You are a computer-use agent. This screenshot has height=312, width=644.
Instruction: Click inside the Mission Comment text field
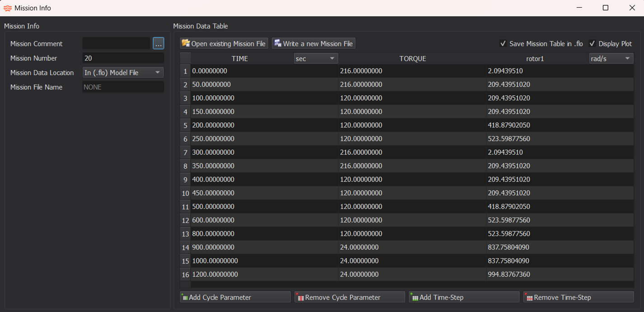coord(116,43)
